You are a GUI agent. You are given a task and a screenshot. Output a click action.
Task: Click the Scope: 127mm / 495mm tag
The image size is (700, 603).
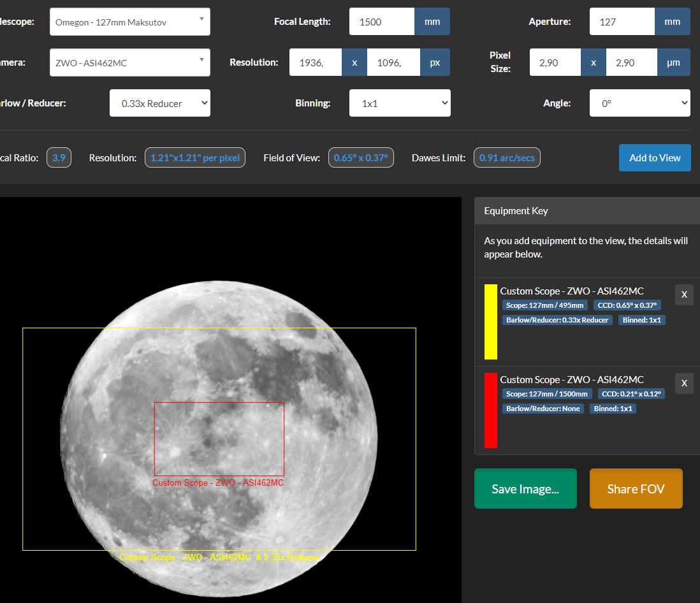(544, 305)
